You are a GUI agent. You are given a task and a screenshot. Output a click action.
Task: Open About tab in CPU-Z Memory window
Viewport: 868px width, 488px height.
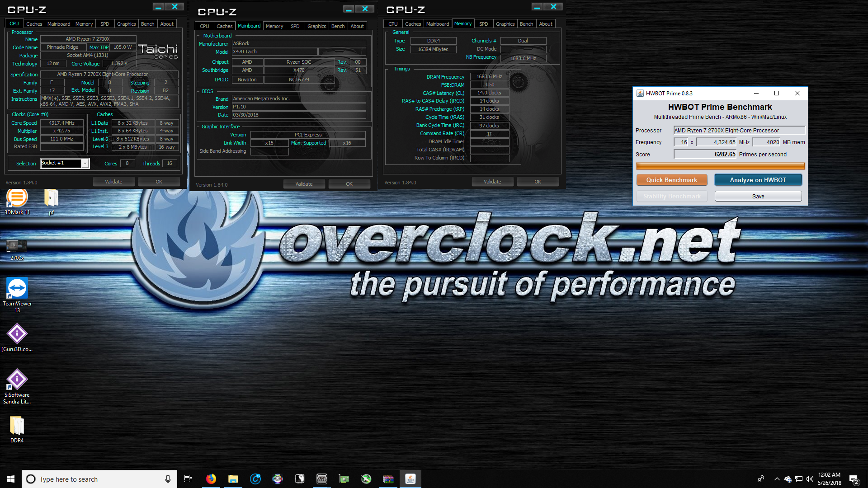coord(545,24)
